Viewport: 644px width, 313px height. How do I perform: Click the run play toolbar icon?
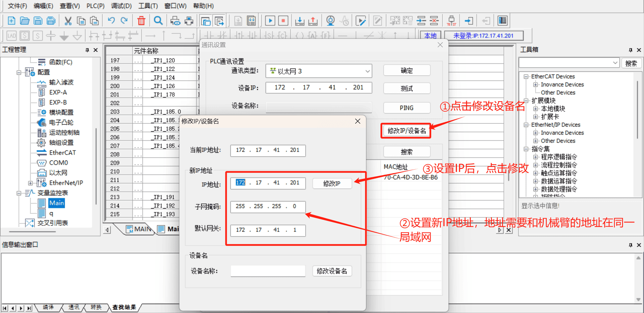tap(270, 21)
